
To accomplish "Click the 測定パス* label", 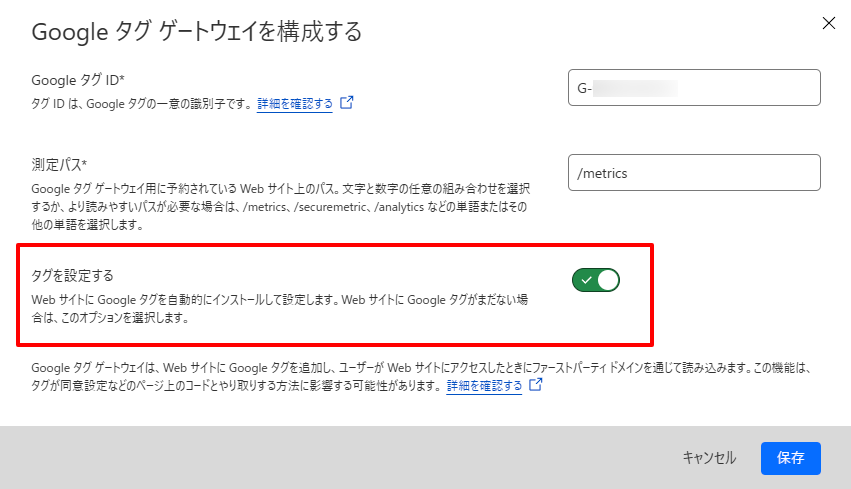I will coord(59,164).
